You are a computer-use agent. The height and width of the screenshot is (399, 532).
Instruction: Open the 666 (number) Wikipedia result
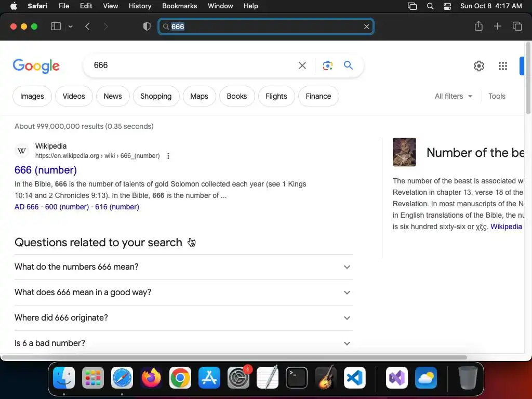(46, 170)
